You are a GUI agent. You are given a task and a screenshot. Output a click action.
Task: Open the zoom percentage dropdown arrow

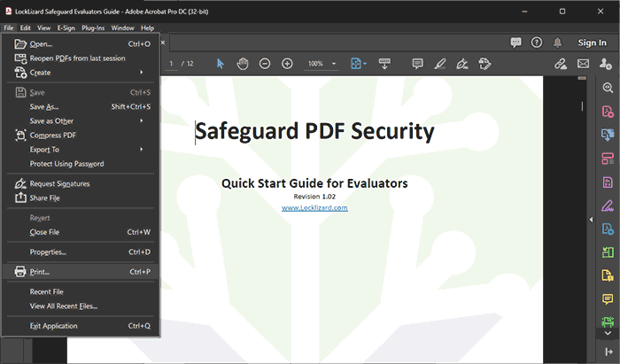[x=334, y=64]
